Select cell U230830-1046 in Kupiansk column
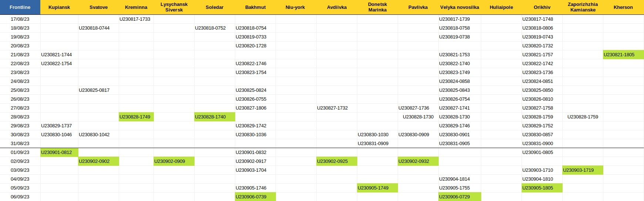 (x=57, y=135)
